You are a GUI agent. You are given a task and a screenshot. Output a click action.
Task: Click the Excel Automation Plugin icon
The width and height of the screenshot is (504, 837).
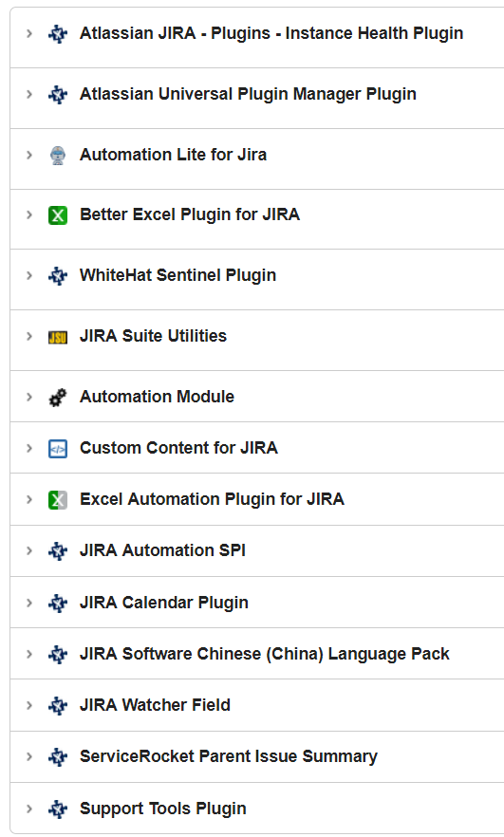coord(58,500)
